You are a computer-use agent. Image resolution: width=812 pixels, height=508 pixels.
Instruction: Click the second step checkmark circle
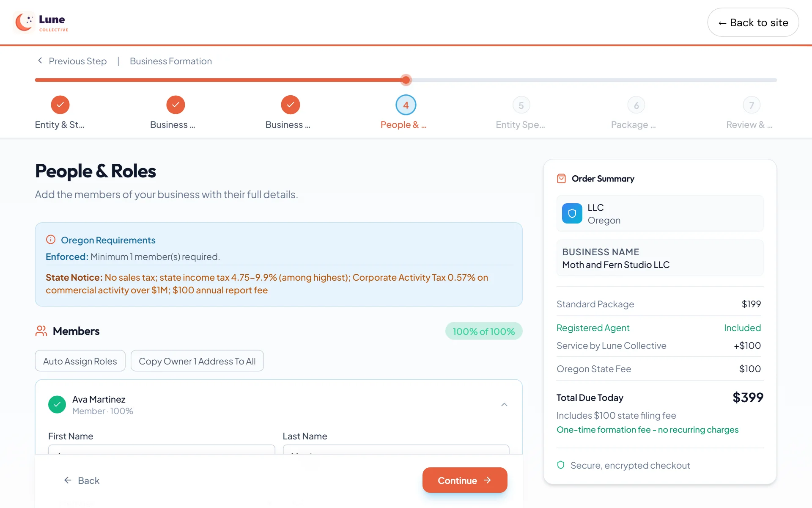(x=176, y=105)
